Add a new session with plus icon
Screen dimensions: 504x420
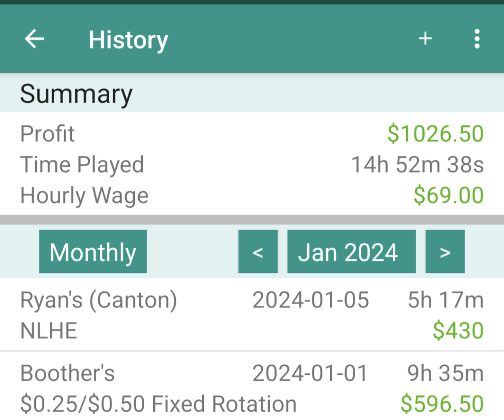point(425,39)
